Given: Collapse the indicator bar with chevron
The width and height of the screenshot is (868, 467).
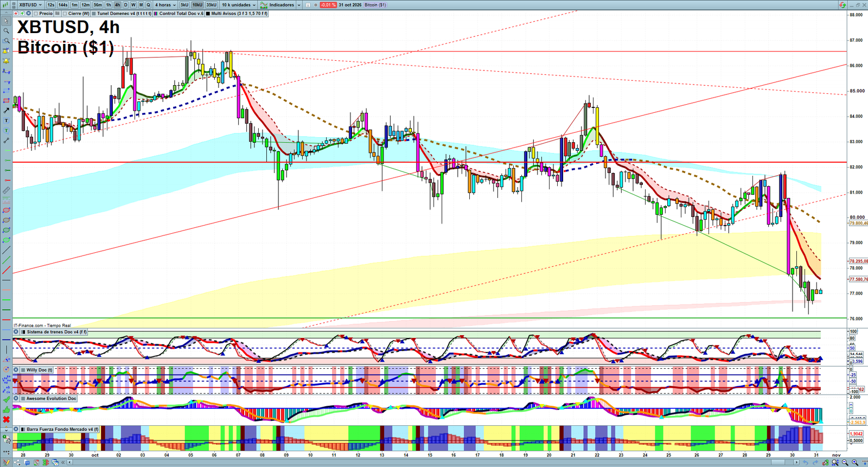Looking at the screenshot, I should click(x=6, y=14).
